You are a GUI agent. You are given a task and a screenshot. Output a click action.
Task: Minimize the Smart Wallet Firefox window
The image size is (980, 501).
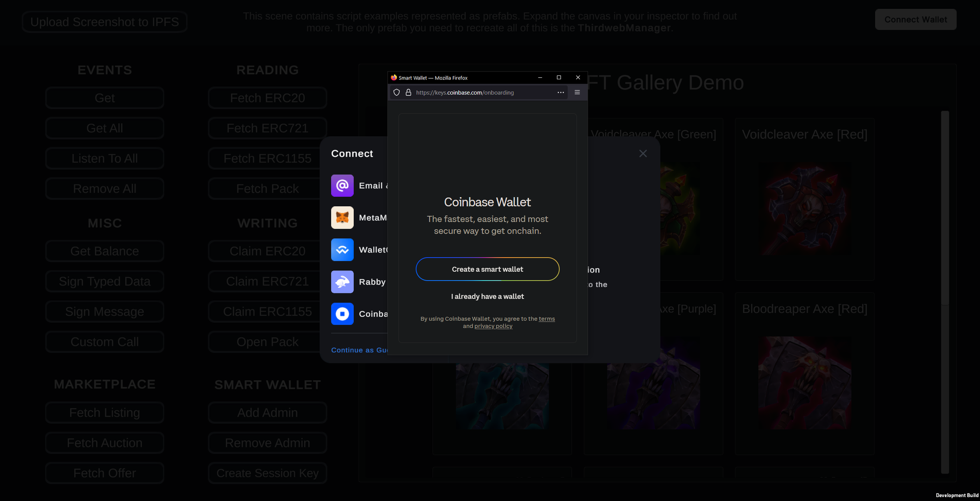coord(540,77)
